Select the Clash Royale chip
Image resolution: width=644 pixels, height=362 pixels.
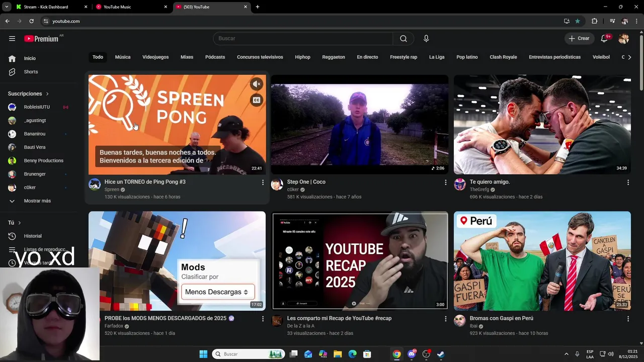503,57
